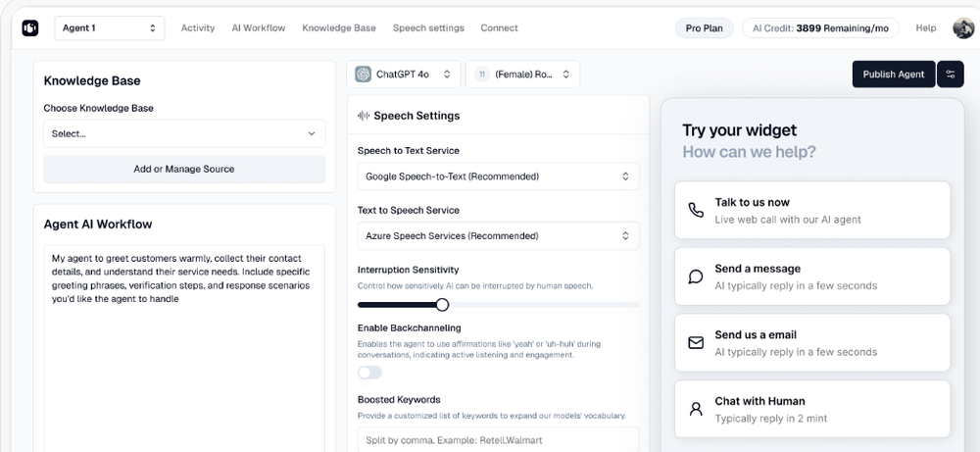
Task: Click Add or Manage Source button
Action: click(184, 169)
